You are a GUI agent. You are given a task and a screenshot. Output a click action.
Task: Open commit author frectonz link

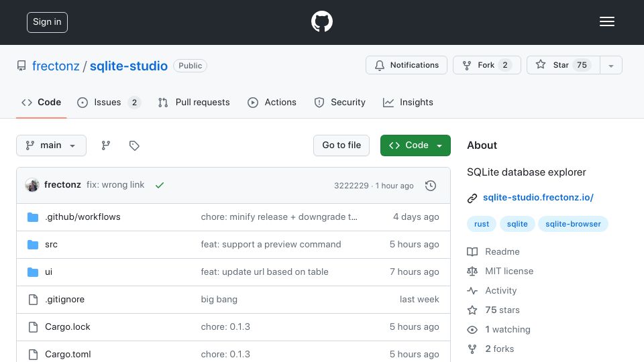(x=62, y=185)
